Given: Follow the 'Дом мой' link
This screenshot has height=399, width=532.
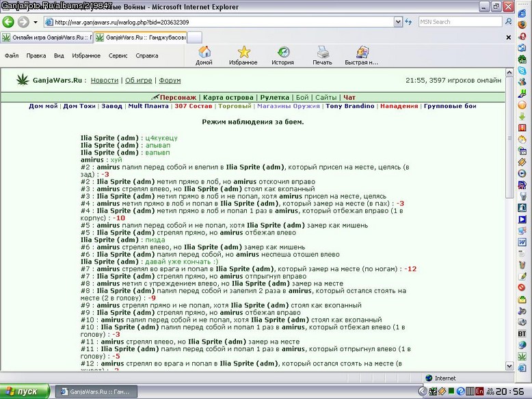Looking at the screenshot, I should [x=43, y=106].
